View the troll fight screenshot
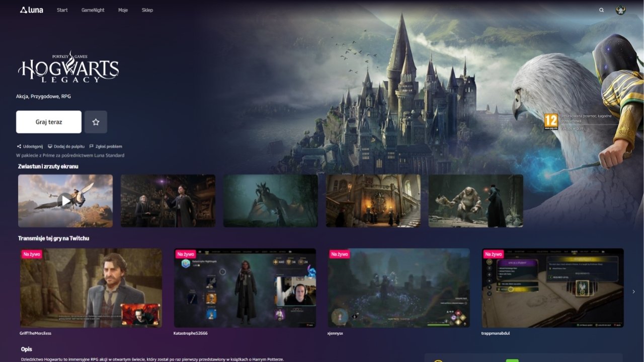 [475, 201]
